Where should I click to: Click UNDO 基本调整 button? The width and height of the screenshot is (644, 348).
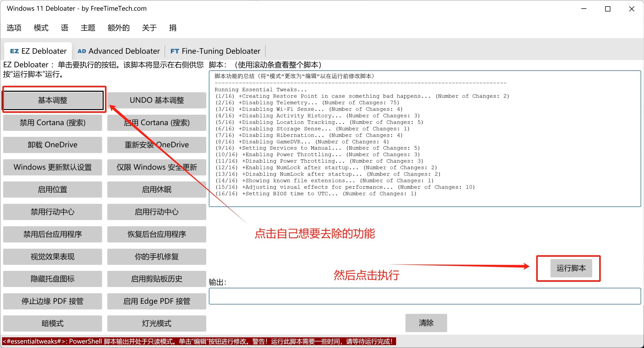coord(157,100)
